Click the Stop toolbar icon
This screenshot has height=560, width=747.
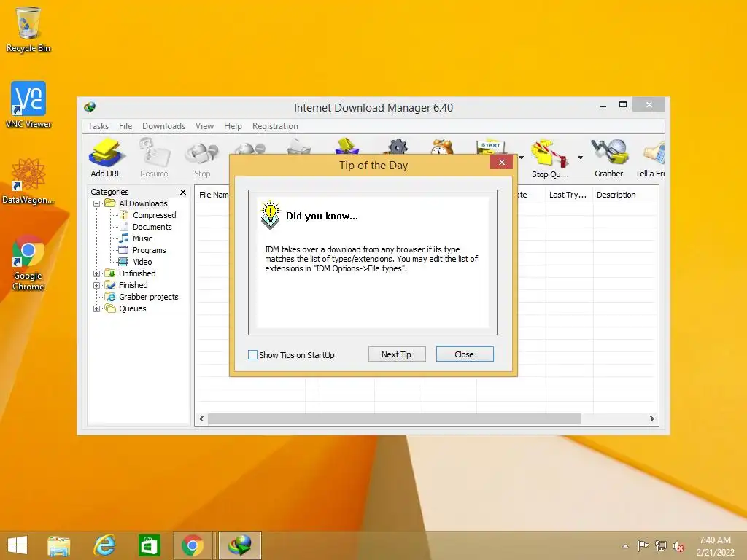[202, 157]
